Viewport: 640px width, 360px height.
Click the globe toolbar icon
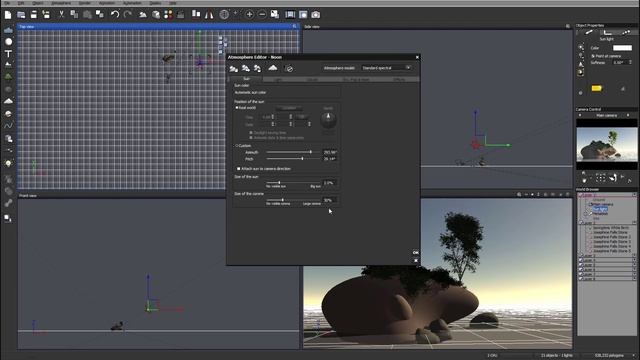pos(224,15)
